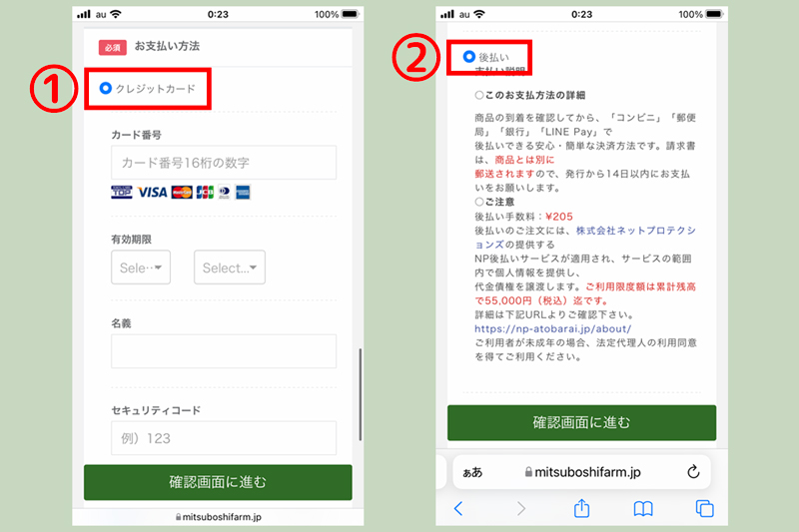Tap the Safari forward arrow
This screenshot has height=532, width=799.
[x=520, y=509]
